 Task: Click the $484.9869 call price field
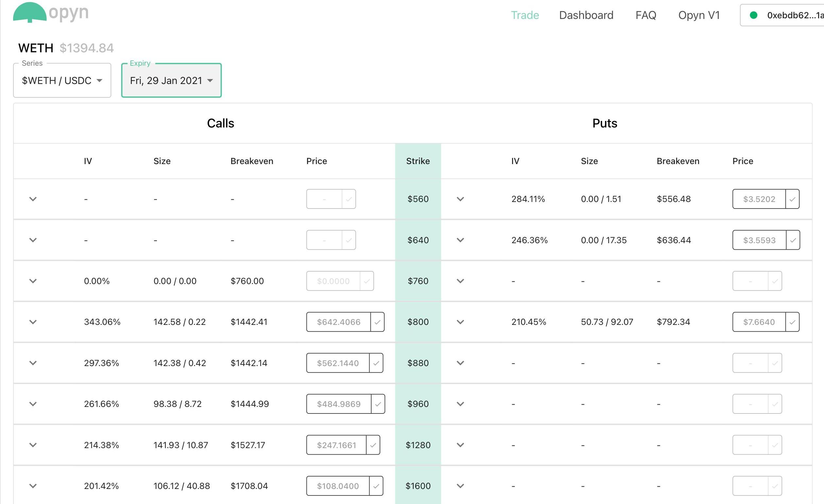[339, 404]
